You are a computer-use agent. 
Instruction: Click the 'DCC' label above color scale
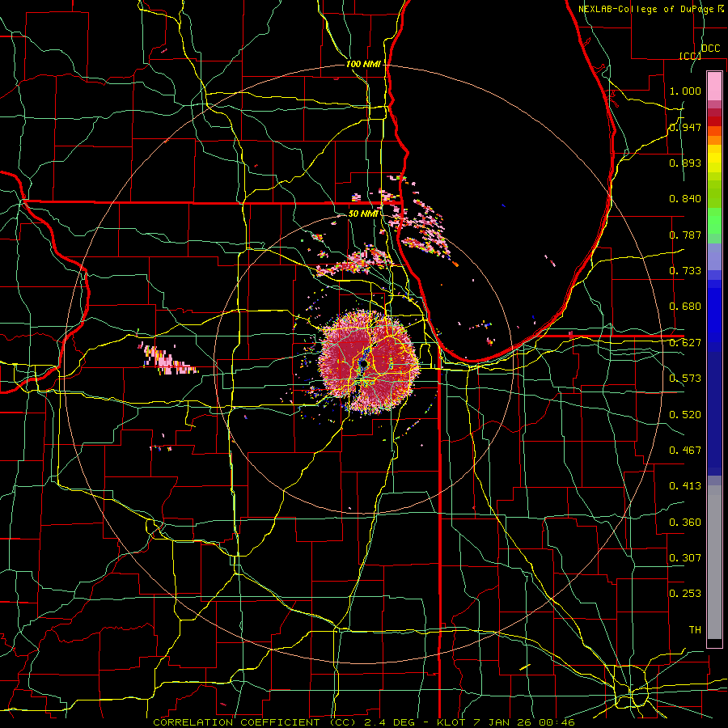[x=710, y=49]
